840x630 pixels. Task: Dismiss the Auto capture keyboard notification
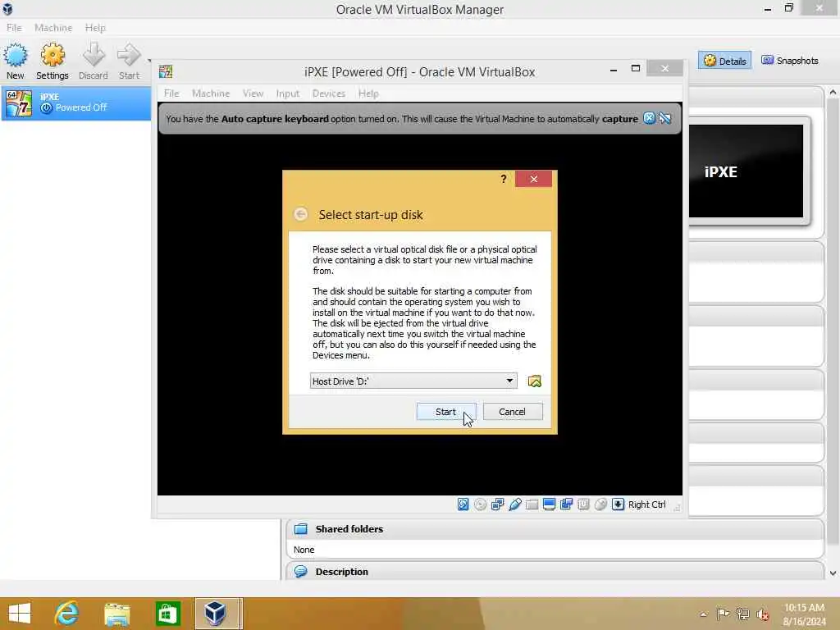[649, 118]
